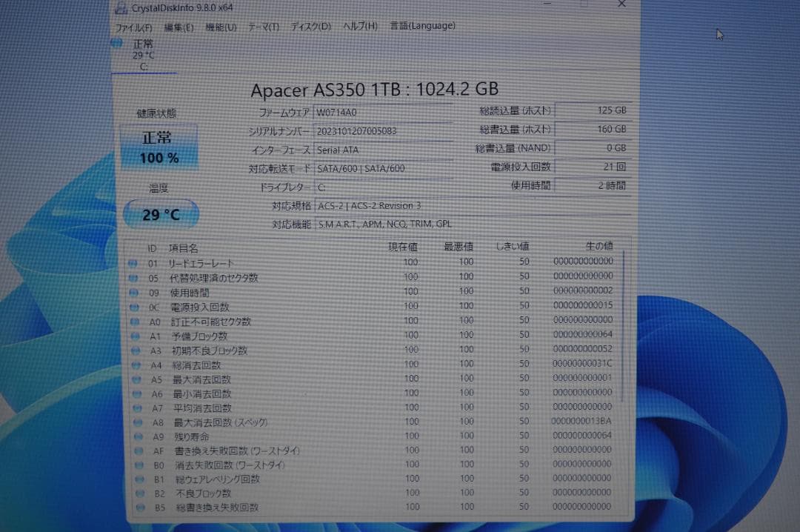Screen dimensions: 800x532
Task: Click the しきい値 column header
Action: pyautogui.click(x=513, y=246)
